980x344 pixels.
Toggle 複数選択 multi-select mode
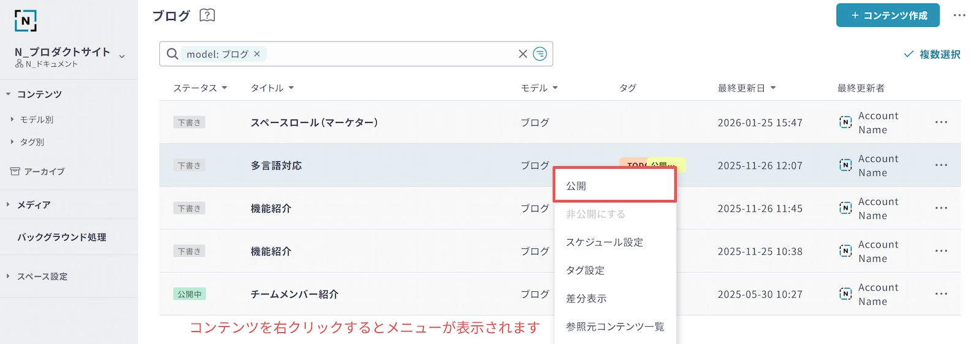932,55
